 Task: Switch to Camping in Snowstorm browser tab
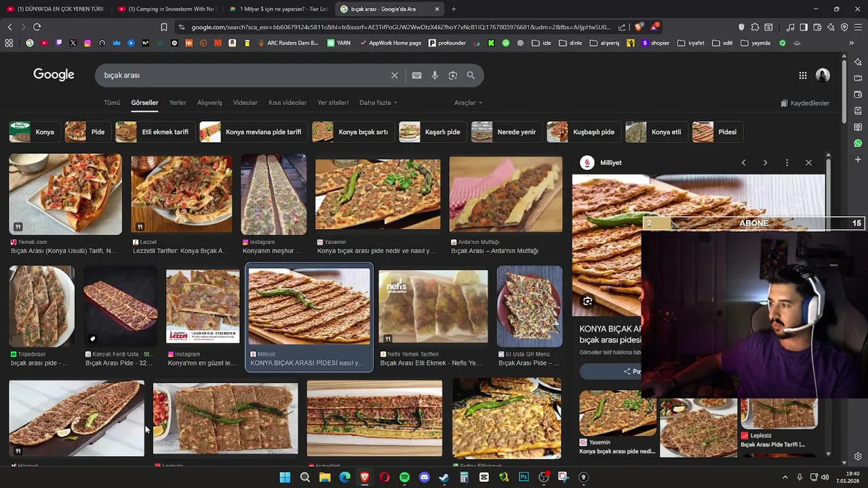(166, 9)
